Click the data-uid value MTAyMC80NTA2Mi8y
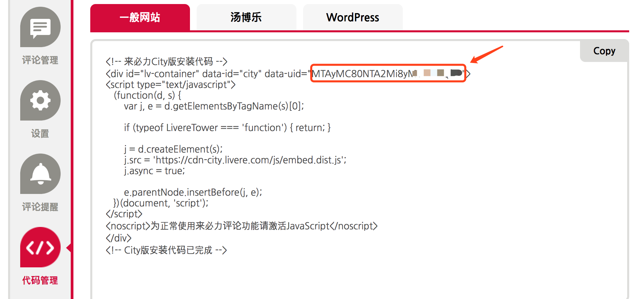 click(388, 73)
